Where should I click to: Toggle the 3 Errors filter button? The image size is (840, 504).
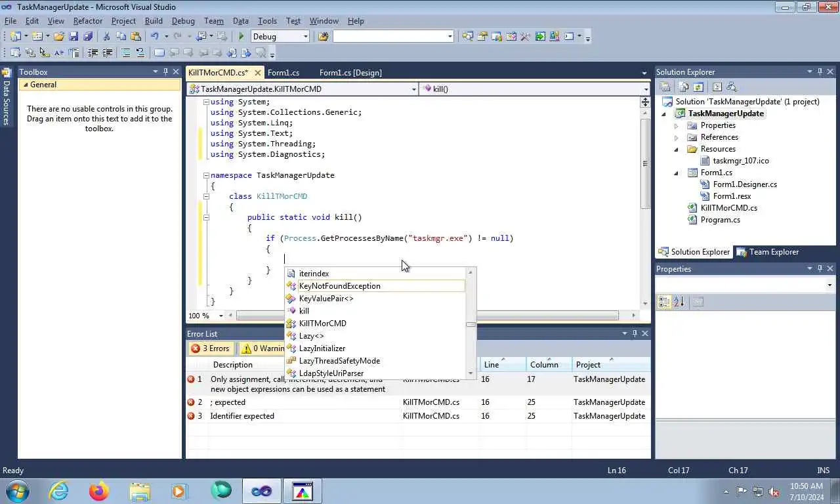pyautogui.click(x=211, y=348)
